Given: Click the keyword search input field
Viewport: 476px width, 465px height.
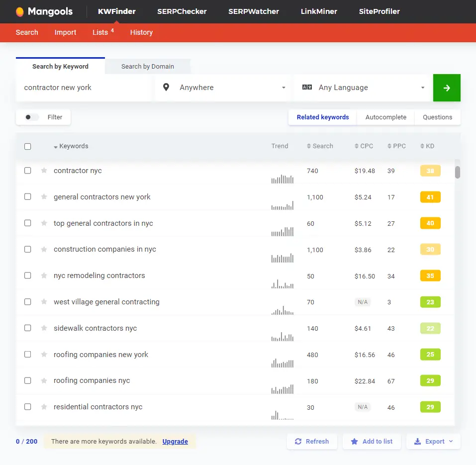Looking at the screenshot, I should click(x=84, y=88).
